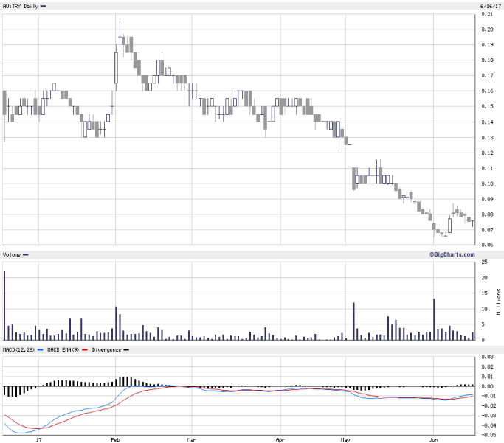
Task: Click the 0.21 price axis label
Action: (487, 14)
